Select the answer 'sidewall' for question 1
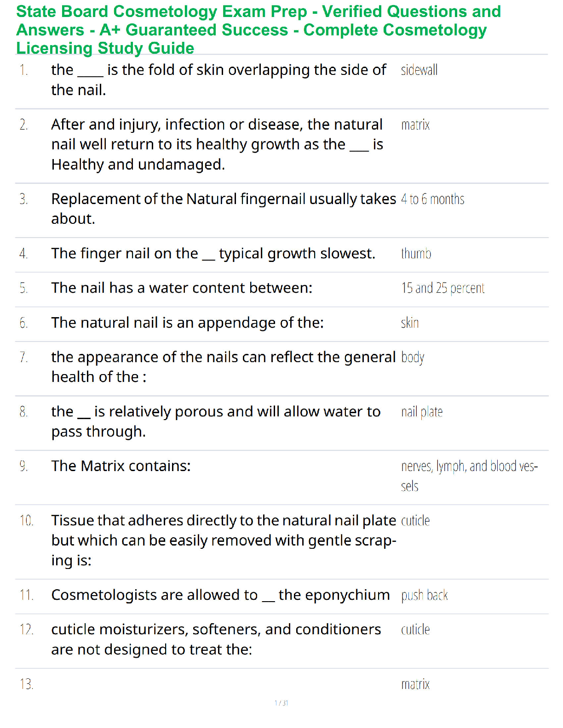 tap(419, 70)
